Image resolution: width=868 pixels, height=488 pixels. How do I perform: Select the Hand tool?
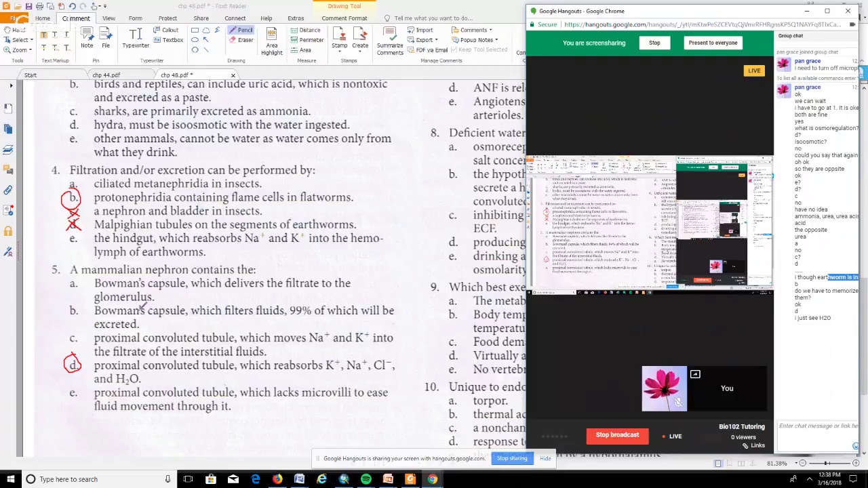15,30
